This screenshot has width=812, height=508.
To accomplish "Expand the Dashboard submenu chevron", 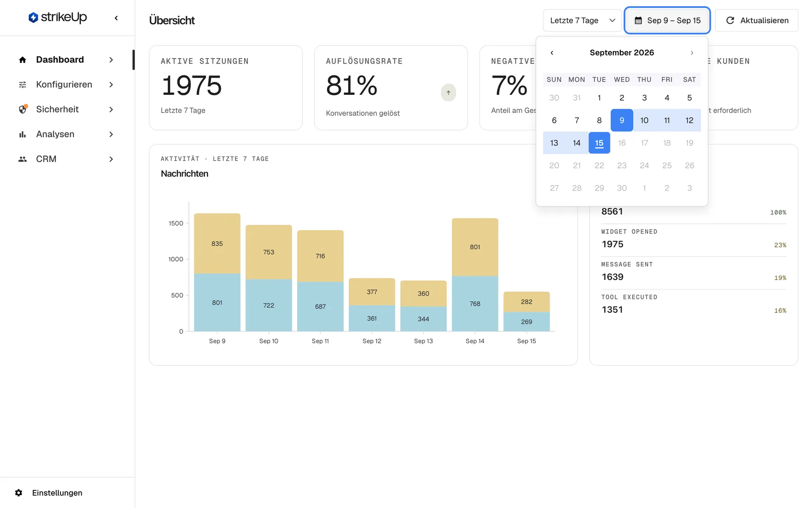I will (x=111, y=60).
